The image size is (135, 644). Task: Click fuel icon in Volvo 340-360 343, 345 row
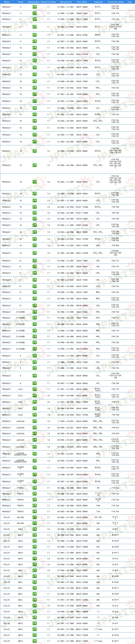click(35, 518)
